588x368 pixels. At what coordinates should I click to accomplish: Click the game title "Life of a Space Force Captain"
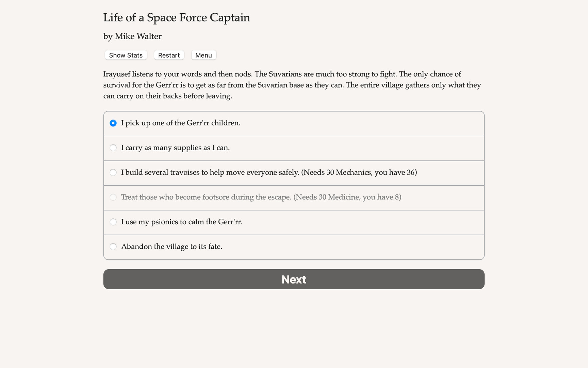[x=177, y=17]
